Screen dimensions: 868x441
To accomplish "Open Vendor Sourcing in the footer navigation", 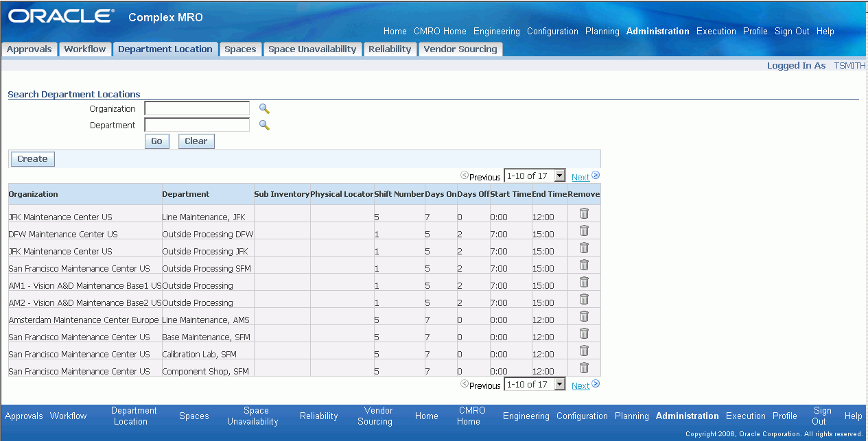I will point(375,416).
